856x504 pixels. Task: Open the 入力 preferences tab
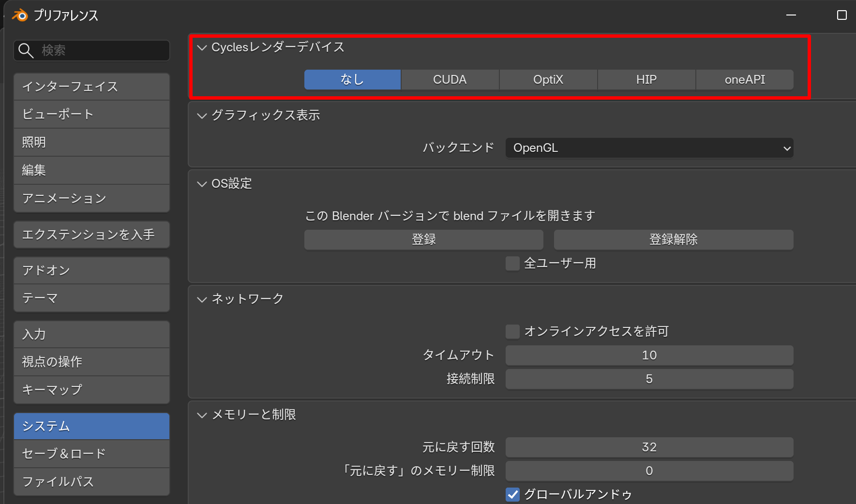pyautogui.click(x=92, y=334)
